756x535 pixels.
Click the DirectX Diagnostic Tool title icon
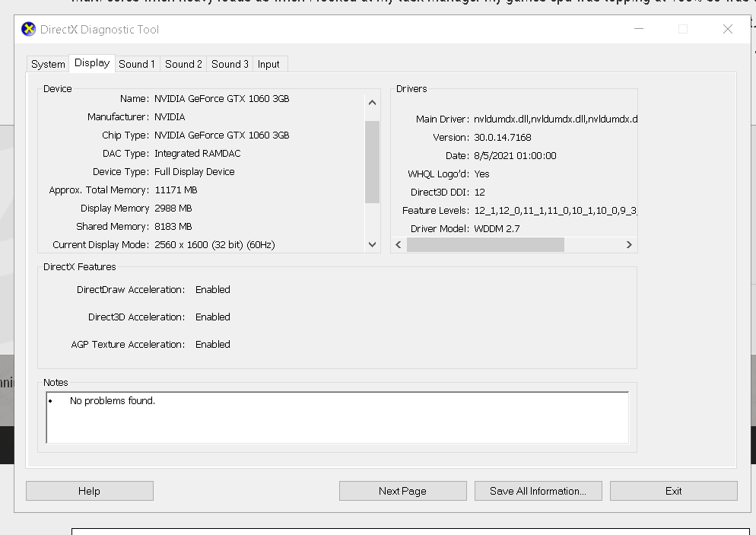click(x=29, y=30)
